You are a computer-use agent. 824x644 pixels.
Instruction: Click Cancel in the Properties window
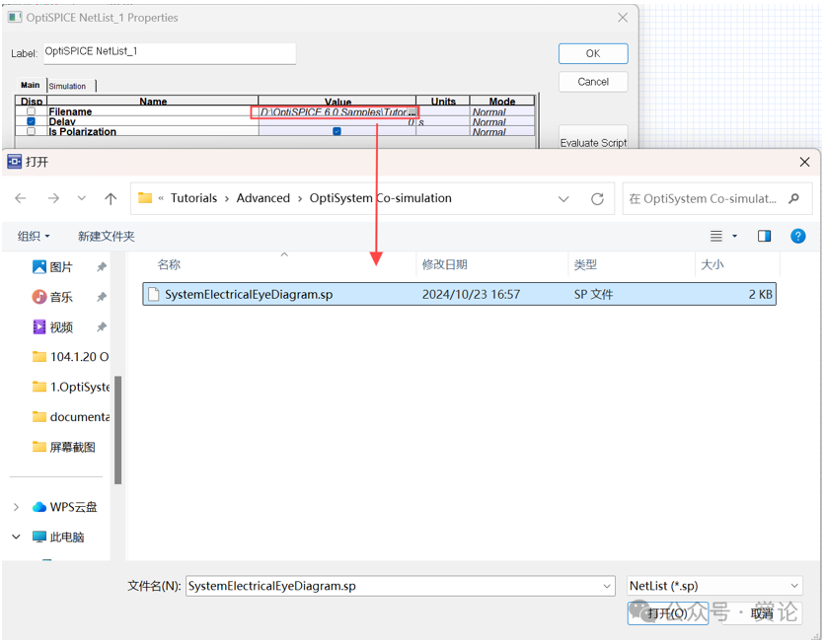tap(593, 82)
